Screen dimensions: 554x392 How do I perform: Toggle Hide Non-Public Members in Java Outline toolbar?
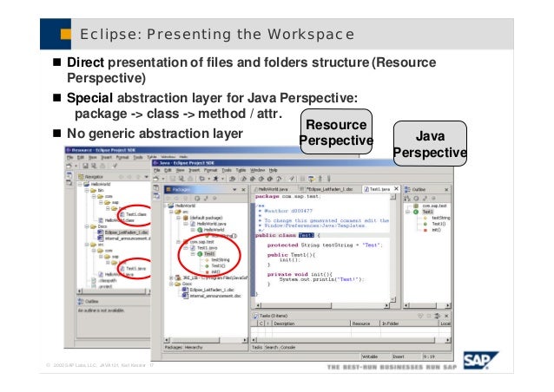(433, 199)
